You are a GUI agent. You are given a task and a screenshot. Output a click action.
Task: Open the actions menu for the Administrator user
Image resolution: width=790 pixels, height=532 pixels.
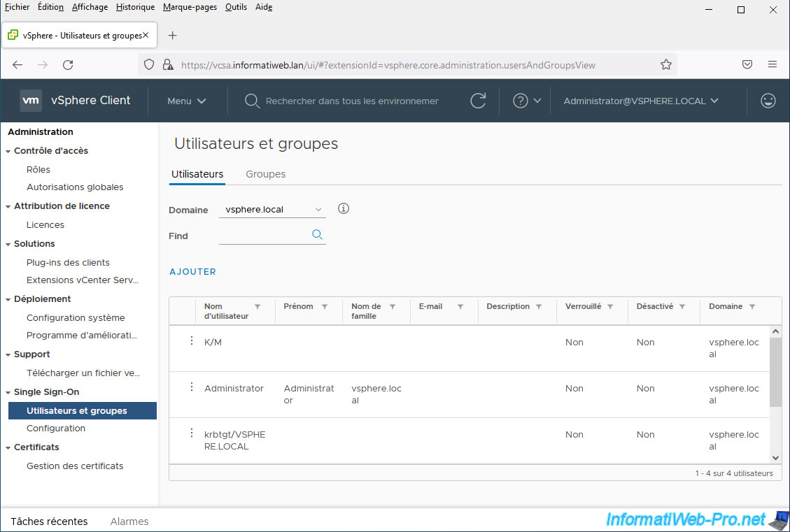[192, 387]
